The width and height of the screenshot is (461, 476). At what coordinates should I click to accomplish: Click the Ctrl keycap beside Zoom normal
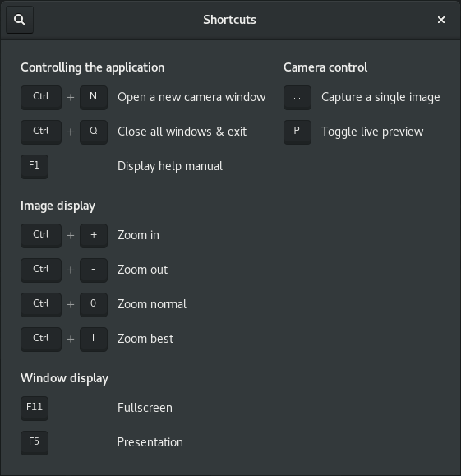tap(41, 305)
